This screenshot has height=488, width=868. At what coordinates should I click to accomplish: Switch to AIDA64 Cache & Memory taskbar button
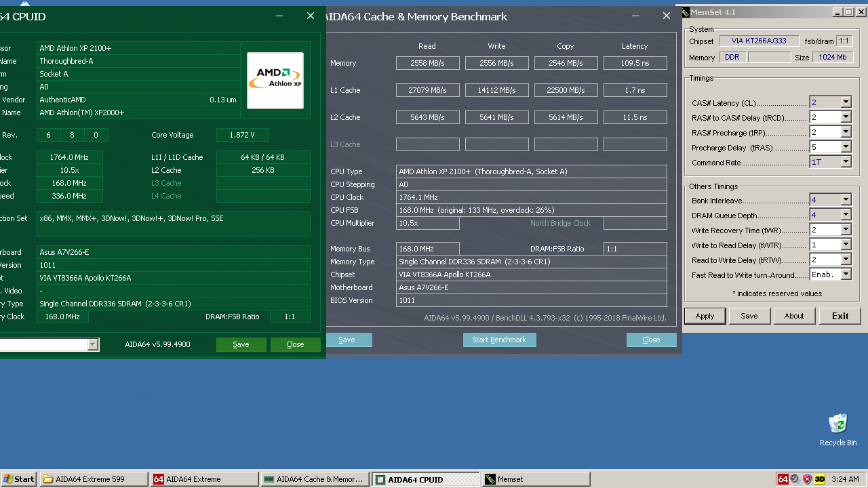(x=315, y=479)
